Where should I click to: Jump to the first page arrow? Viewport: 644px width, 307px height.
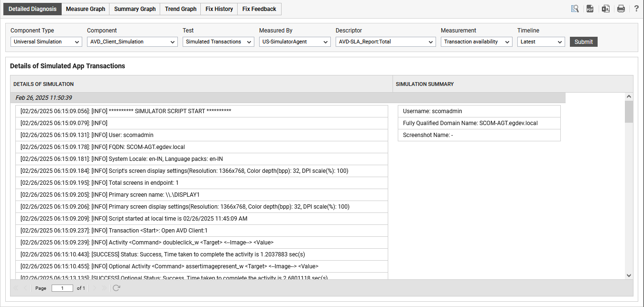(x=16, y=288)
